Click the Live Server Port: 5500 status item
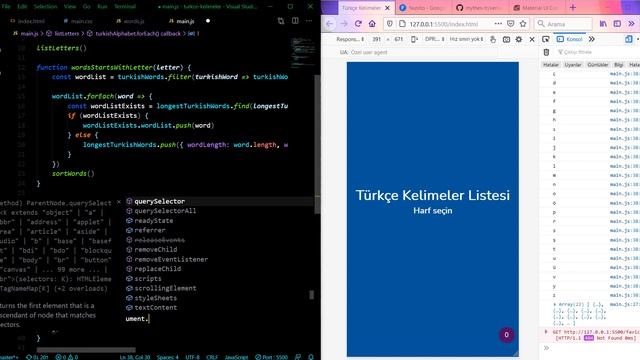 271,357
